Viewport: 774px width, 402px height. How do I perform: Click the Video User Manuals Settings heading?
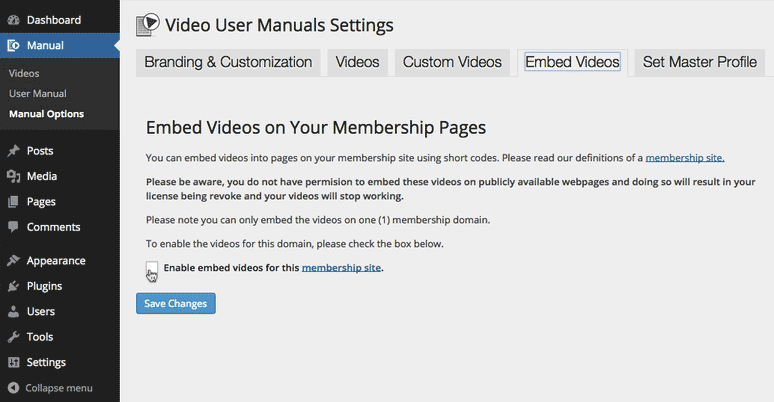pos(279,25)
